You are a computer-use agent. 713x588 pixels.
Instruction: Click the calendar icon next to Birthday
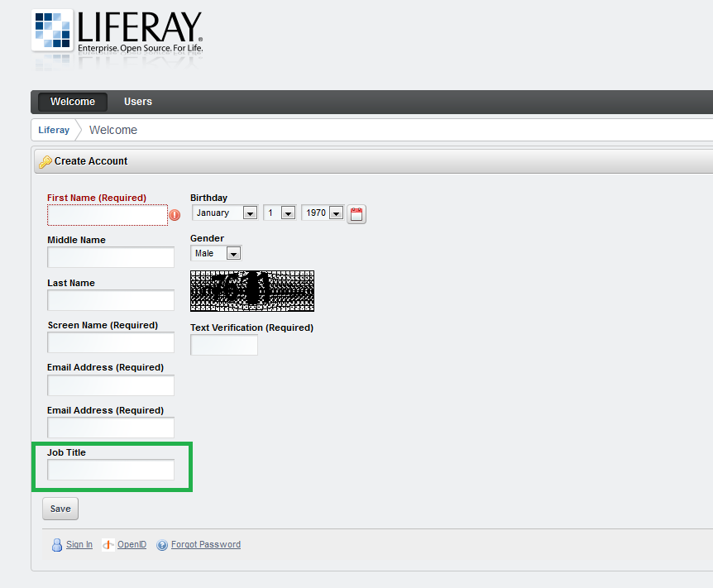pos(356,213)
